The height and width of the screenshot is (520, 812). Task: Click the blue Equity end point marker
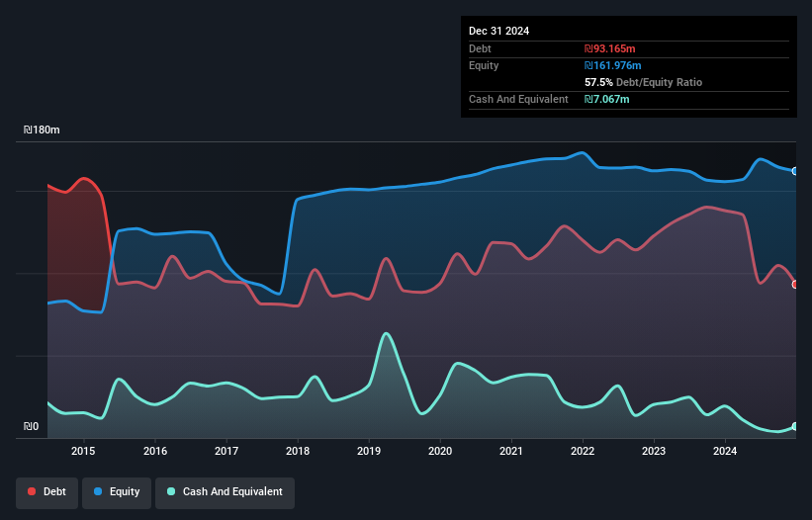click(x=795, y=171)
